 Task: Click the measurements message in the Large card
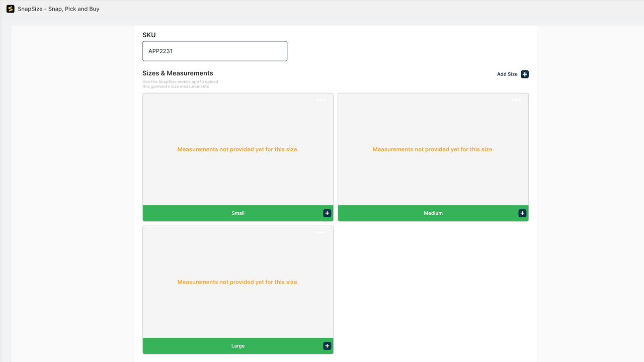[238, 282]
